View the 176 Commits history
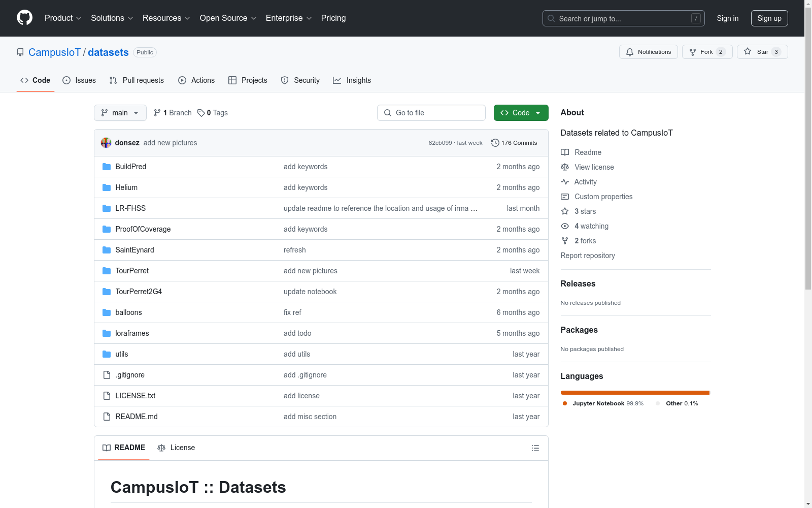The image size is (812, 508). tap(514, 143)
